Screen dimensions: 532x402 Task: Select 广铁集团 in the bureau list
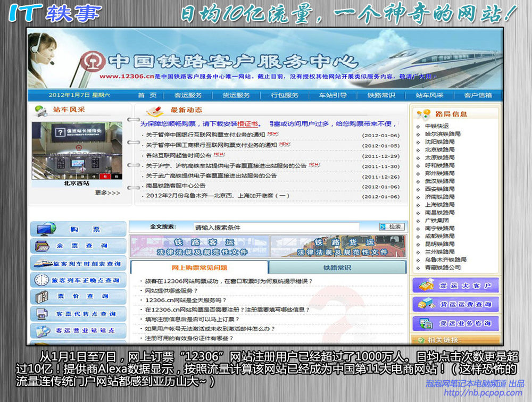[437, 220]
